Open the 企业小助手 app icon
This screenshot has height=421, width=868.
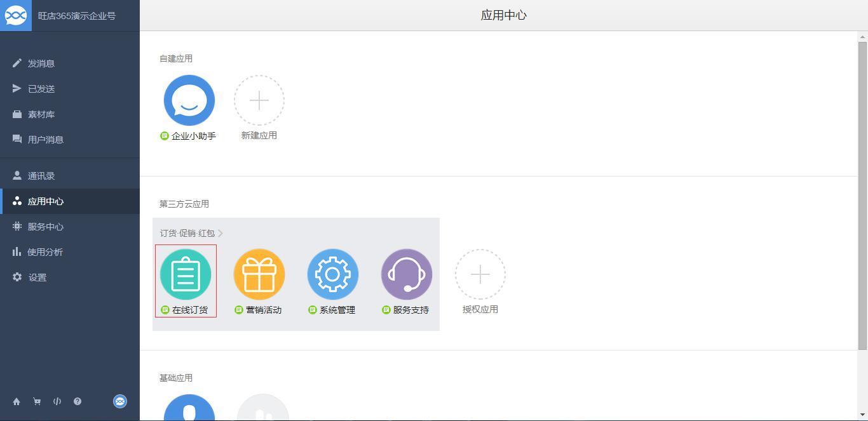[189, 100]
